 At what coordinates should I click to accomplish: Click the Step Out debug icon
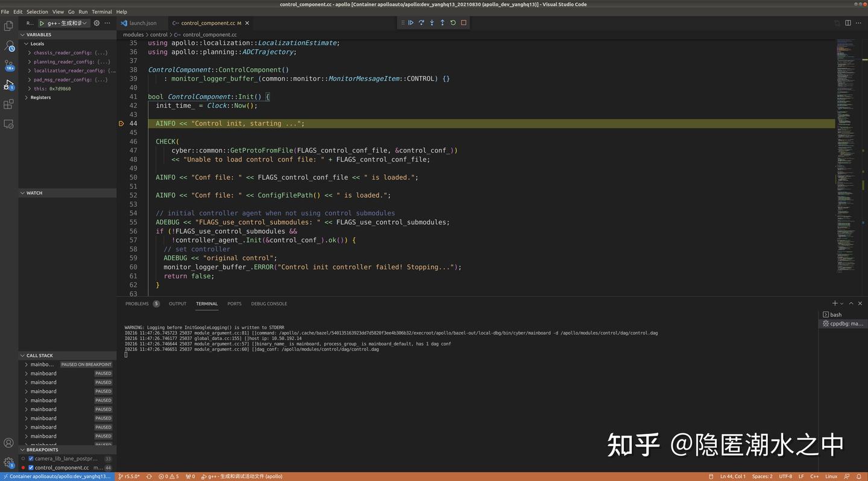(x=442, y=22)
